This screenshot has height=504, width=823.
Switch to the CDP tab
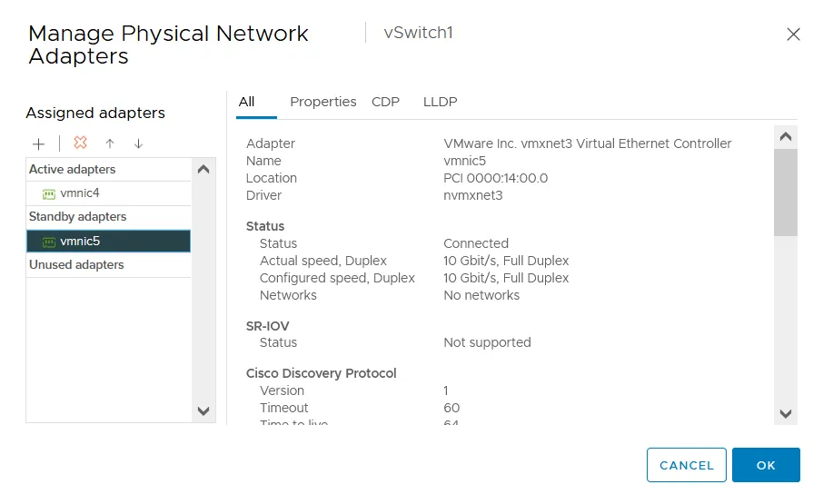pos(385,102)
